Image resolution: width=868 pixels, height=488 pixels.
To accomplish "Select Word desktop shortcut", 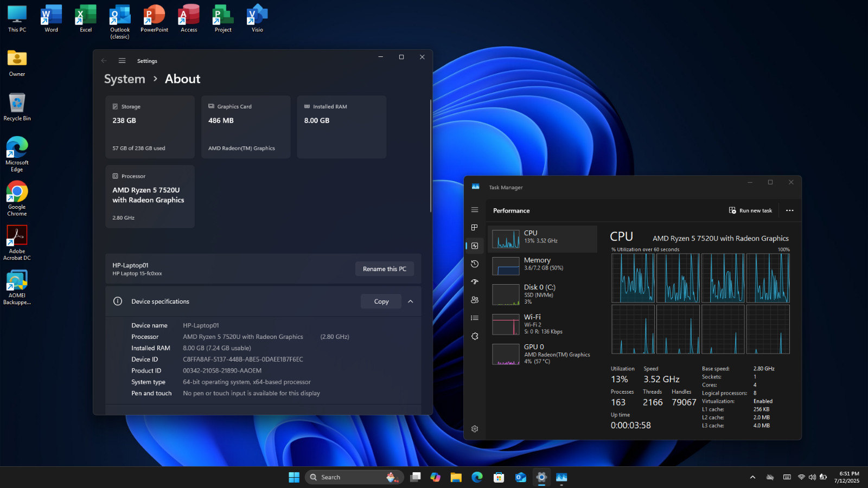I will (x=51, y=20).
